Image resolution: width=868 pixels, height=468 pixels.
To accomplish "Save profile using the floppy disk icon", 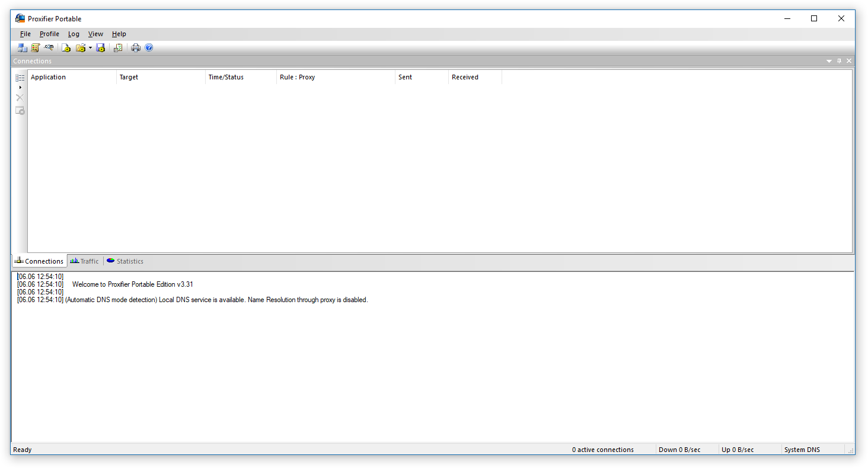I will [100, 48].
